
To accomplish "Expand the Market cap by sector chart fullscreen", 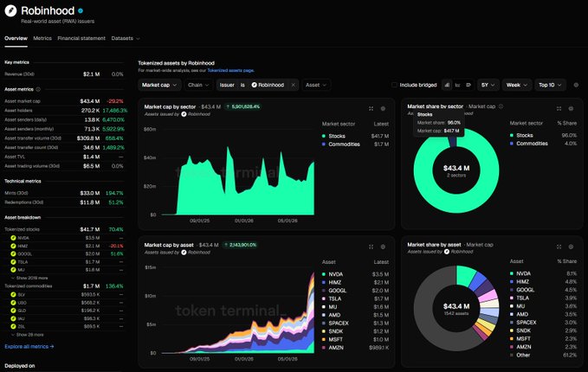I will [371, 109].
